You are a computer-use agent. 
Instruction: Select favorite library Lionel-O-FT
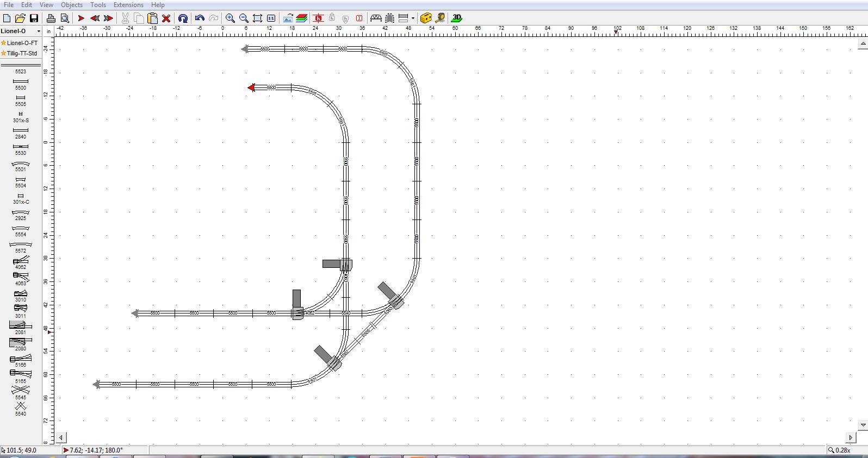pos(21,43)
